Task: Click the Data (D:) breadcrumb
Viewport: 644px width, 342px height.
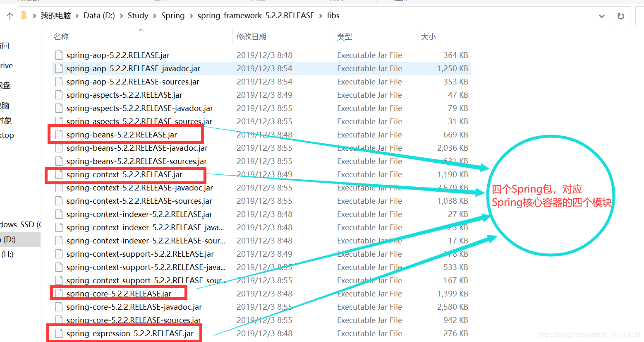Action: 99,16
